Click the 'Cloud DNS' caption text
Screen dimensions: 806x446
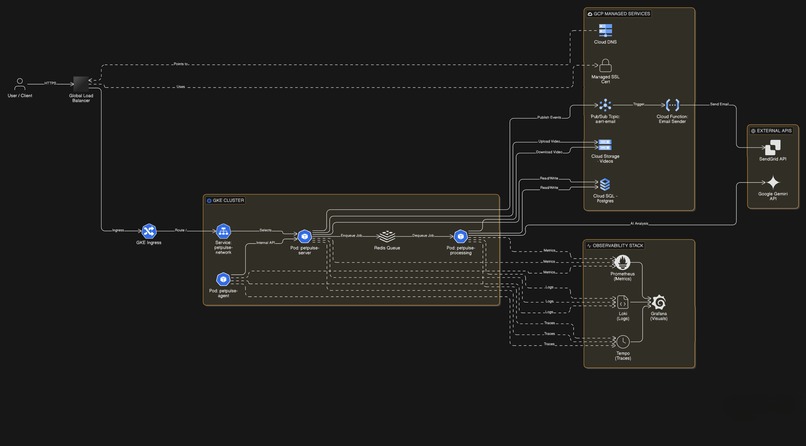click(x=605, y=42)
